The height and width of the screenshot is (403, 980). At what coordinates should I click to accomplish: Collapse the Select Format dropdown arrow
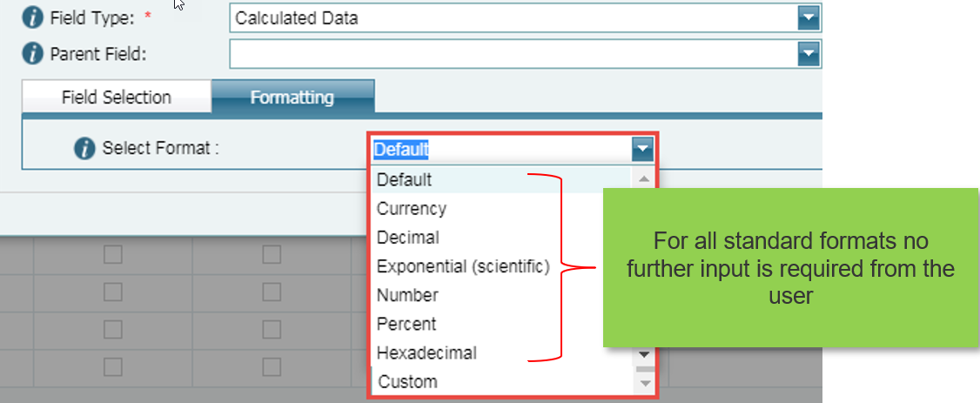click(642, 150)
